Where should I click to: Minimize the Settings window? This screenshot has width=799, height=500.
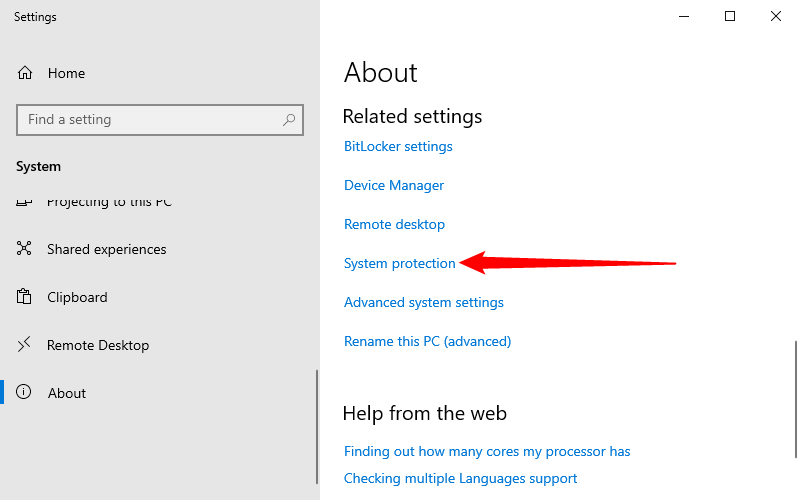click(x=684, y=16)
